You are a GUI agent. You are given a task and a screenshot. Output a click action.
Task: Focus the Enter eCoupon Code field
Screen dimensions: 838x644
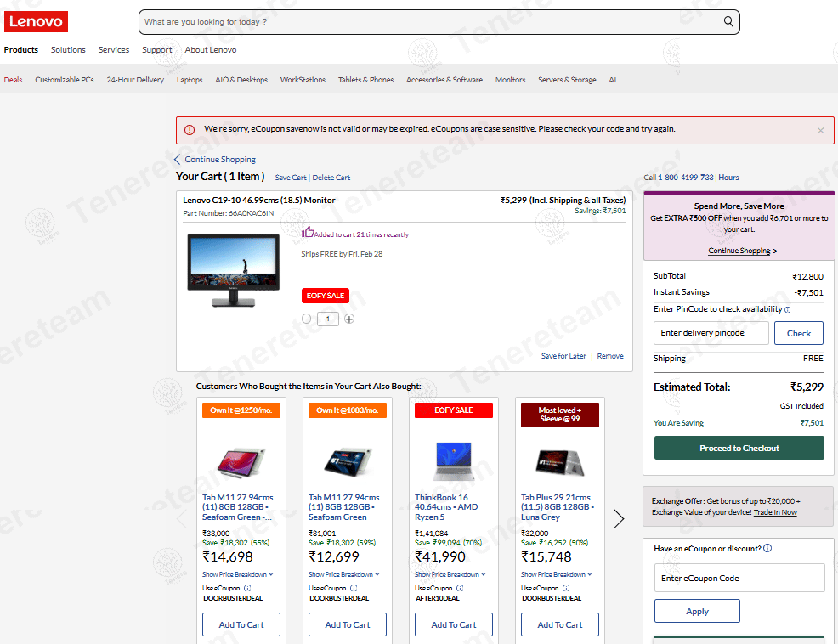click(739, 578)
